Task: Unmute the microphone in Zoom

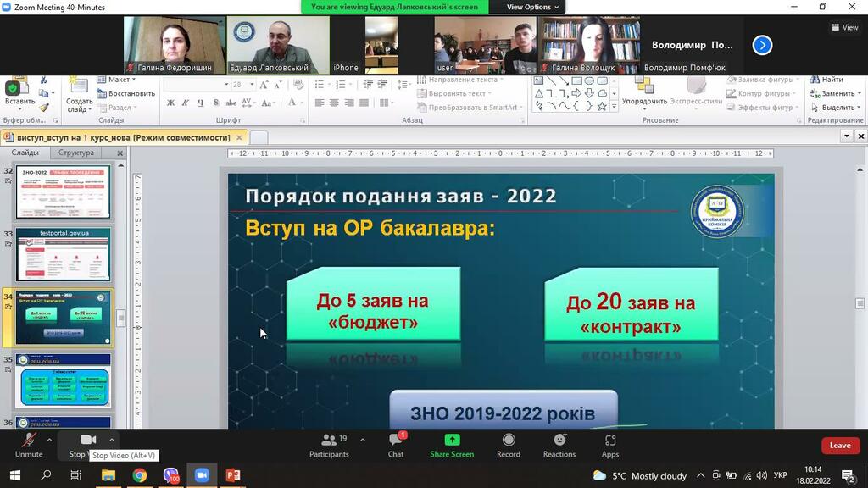Action: tap(29, 444)
